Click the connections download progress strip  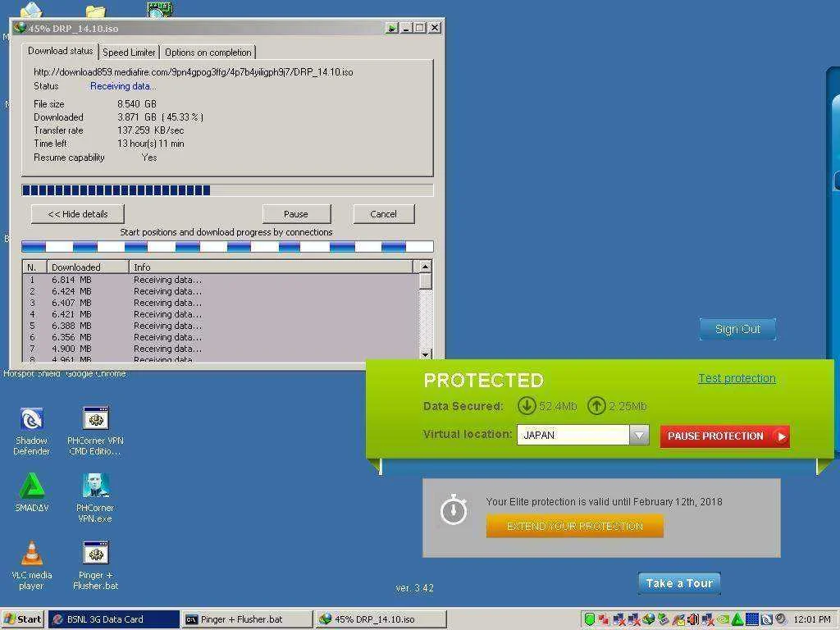coord(227,246)
